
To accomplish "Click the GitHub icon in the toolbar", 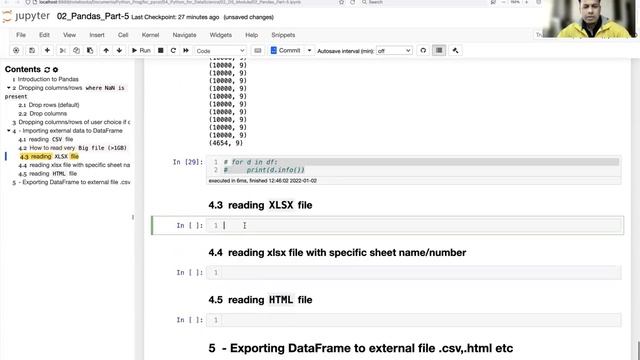I will [423, 50].
